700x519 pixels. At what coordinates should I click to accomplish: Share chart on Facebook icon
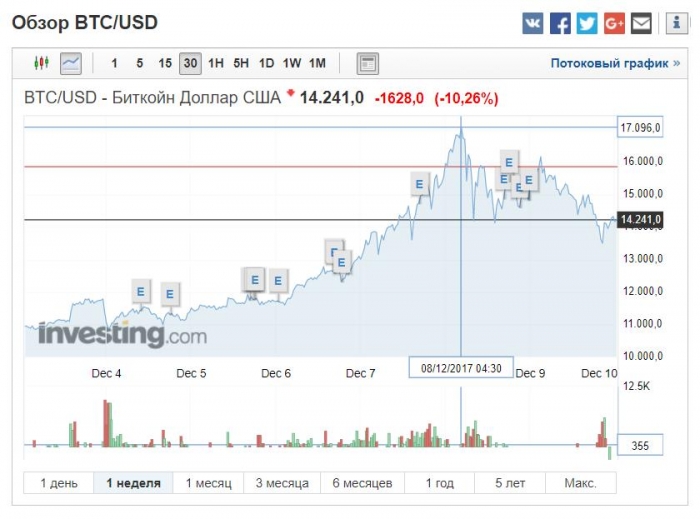tap(560, 23)
